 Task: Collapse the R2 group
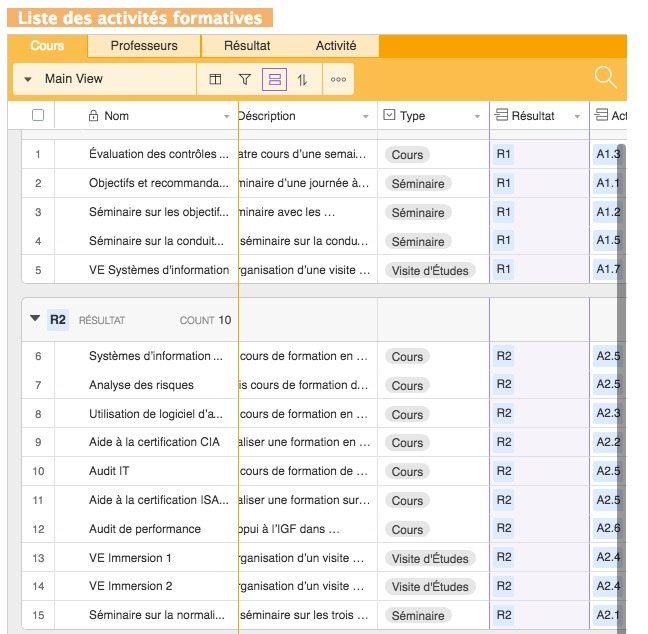35,319
